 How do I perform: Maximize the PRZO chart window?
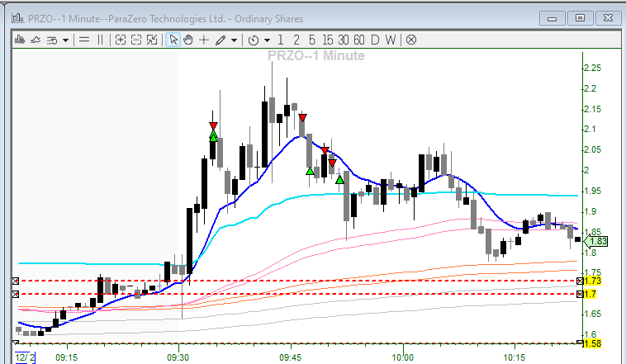pyautogui.click(x=580, y=18)
